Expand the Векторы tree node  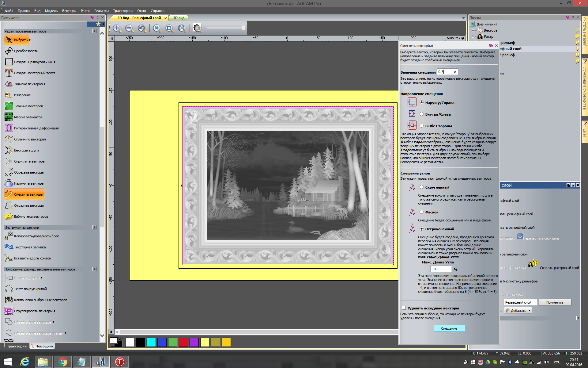(473, 30)
